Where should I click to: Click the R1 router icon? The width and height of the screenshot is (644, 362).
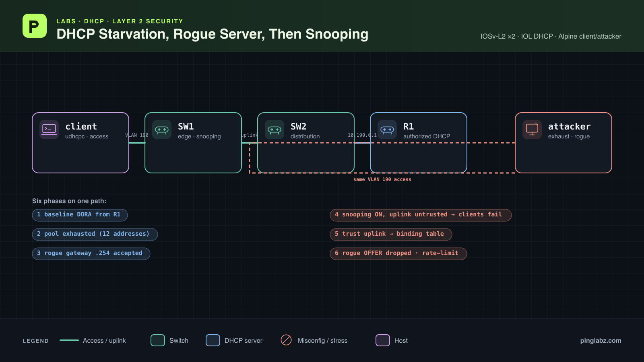387,130
